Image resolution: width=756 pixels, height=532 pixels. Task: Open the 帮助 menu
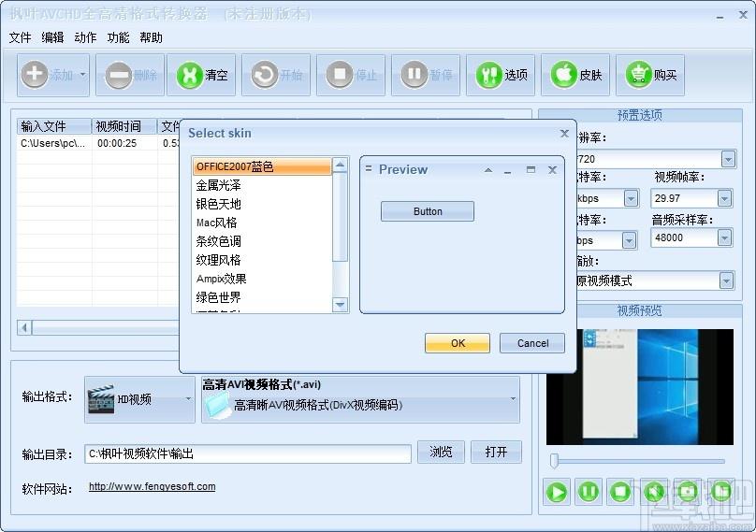pyautogui.click(x=151, y=37)
